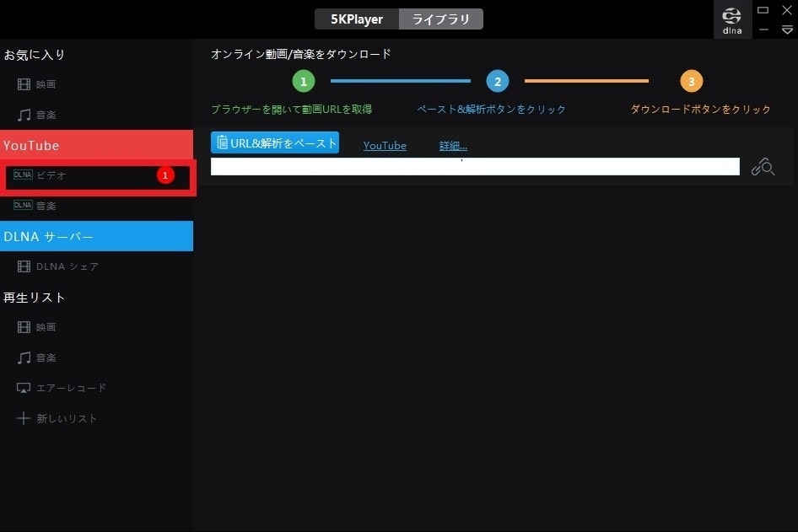The width and height of the screenshot is (798, 532).
Task: Open the YouTube sidebar section
Action: click(x=97, y=145)
